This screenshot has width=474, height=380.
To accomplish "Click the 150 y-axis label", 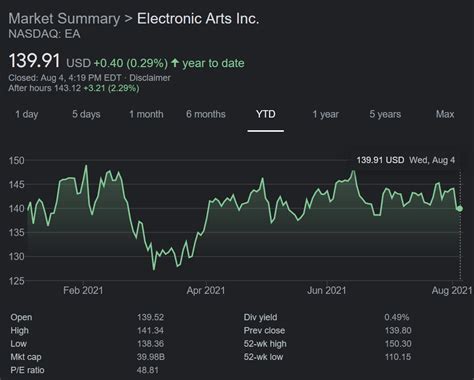I will (x=17, y=161).
